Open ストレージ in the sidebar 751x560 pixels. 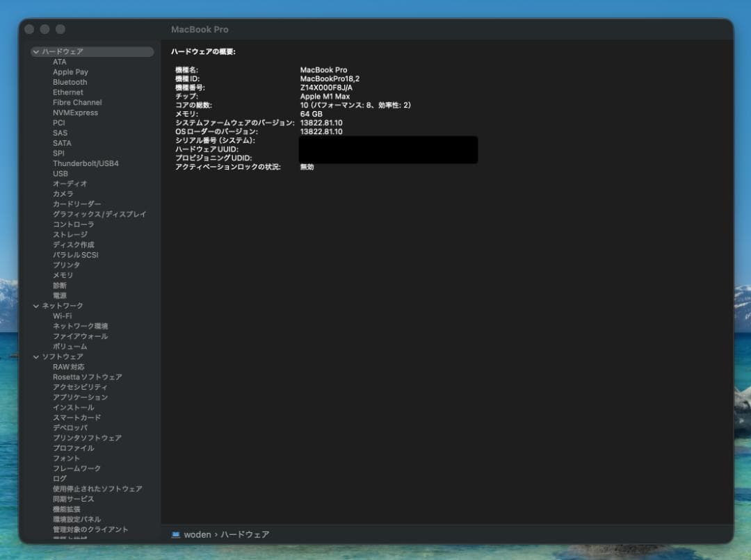point(70,235)
